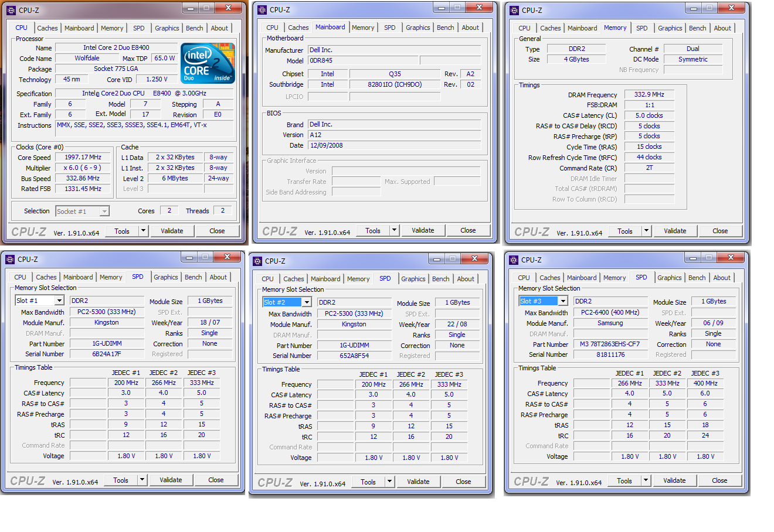This screenshot has width=774, height=532.
Task: Open Memory tab in Slot #1 SPD window
Action: tap(111, 277)
